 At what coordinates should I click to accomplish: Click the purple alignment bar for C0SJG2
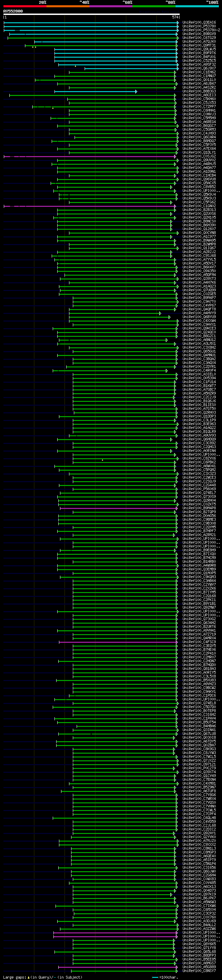[x=90, y=157]
